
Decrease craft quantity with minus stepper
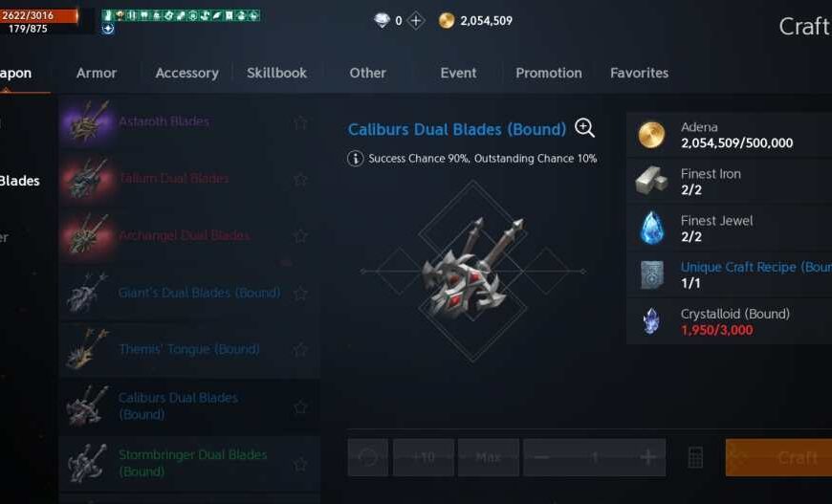click(x=541, y=457)
